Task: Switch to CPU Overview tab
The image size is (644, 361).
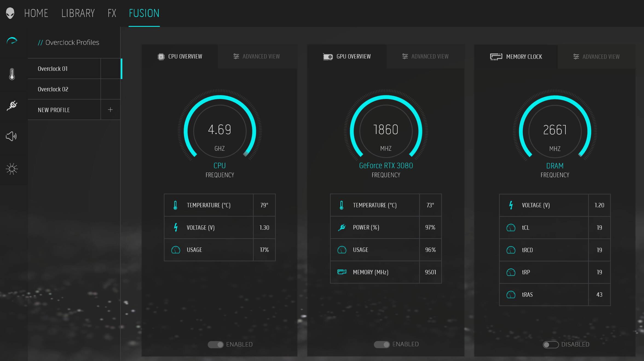Action: point(180,57)
